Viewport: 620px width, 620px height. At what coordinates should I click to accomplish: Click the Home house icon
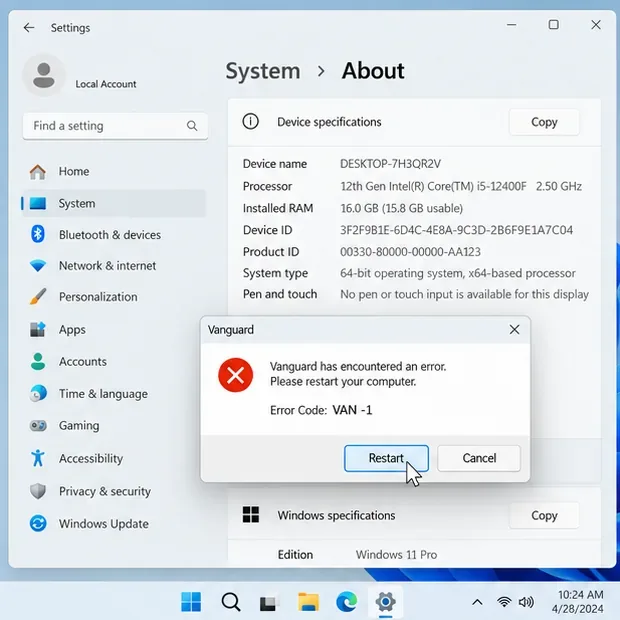pyautogui.click(x=38, y=172)
